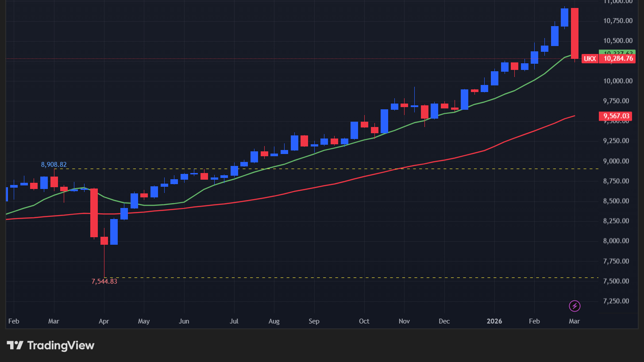Click the Oct label on time axis

click(x=364, y=321)
